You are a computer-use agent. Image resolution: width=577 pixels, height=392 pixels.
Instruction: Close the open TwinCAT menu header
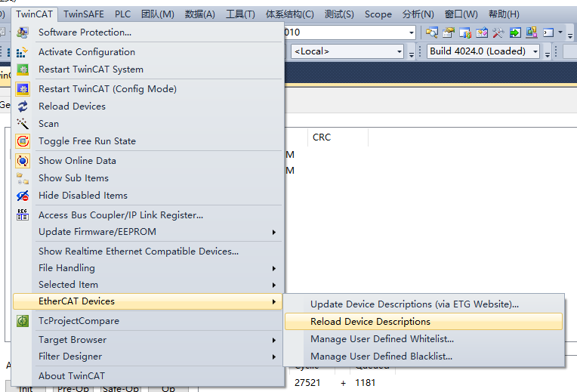tap(34, 14)
